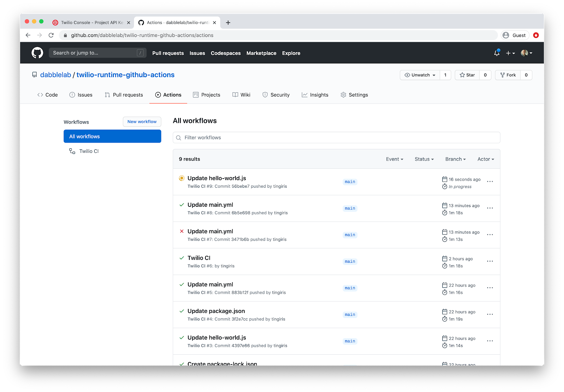The height and width of the screenshot is (392, 564).
Task: Open twilio-runtime-github-actions repo link
Action: click(x=125, y=75)
